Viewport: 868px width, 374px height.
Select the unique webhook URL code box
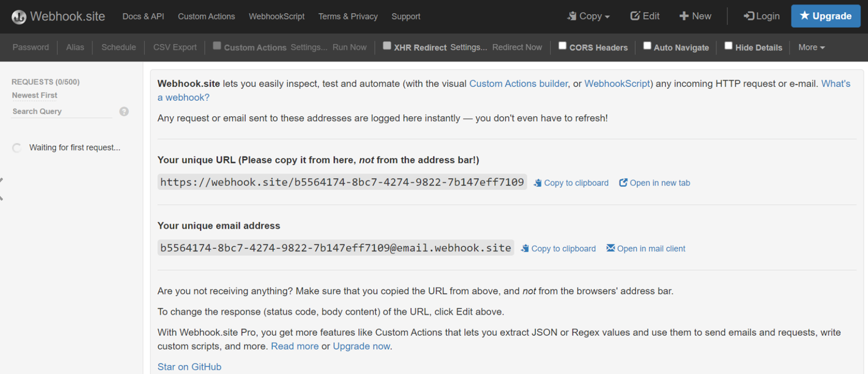[x=342, y=182]
